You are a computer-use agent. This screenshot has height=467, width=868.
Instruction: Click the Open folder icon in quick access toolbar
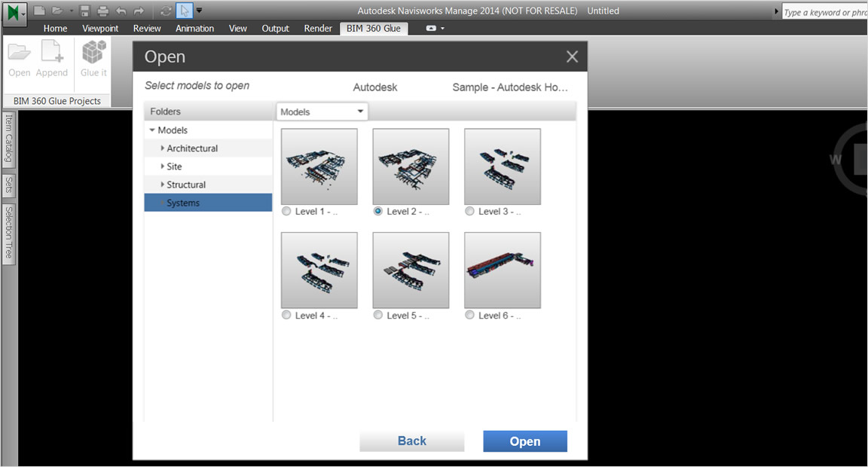(57, 11)
